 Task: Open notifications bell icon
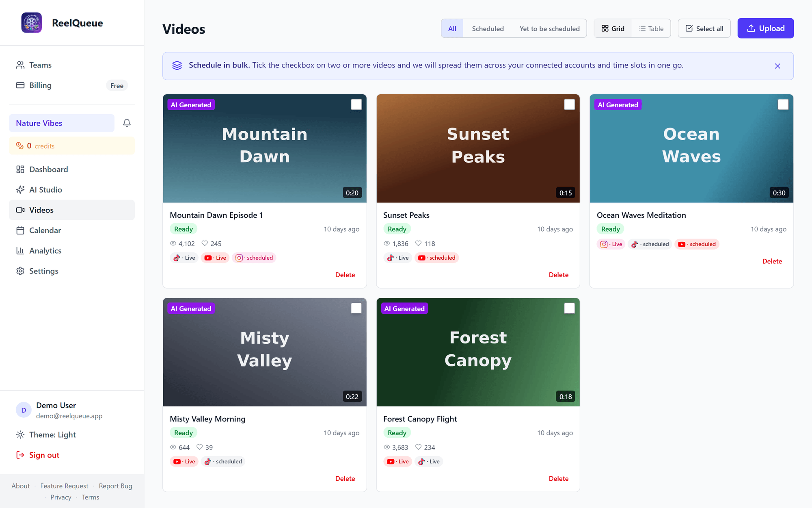click(x=127, y=123)
